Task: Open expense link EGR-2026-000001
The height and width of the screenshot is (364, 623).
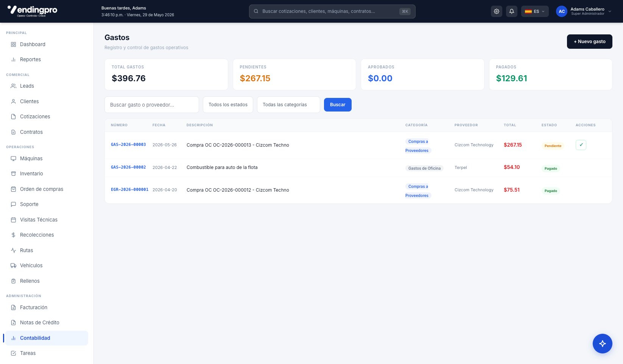Action: pyautogui.click(x=129, y=190)
